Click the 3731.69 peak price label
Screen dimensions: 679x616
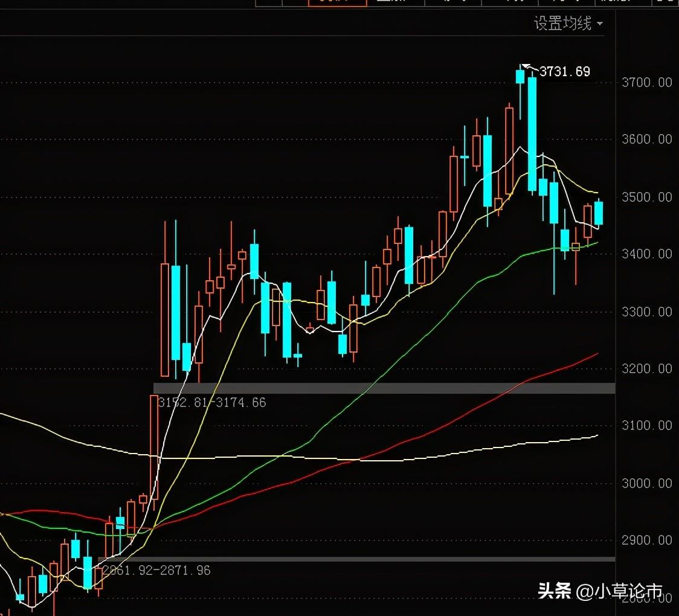point(565,71)
